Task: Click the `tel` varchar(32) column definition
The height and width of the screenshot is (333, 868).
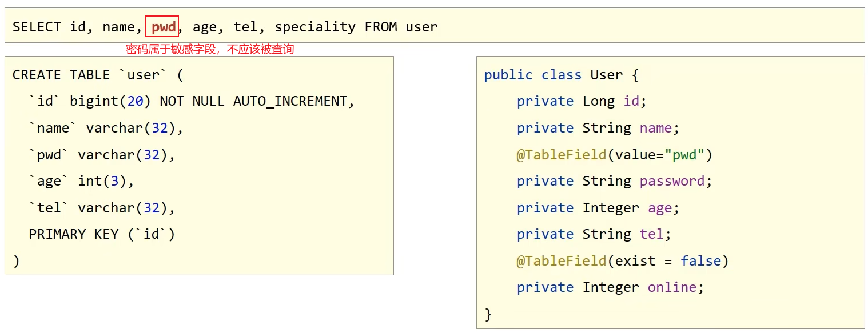Action: click(102, 208)
